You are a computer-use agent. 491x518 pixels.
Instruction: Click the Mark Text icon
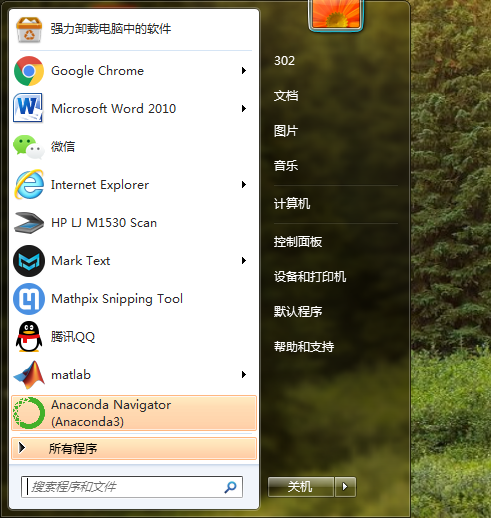point(29,261)
